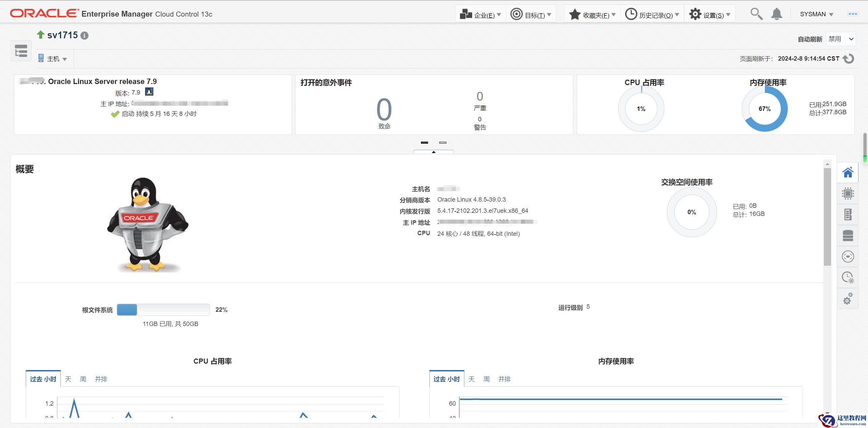This screenshot has height=428, width=868.
Task: Open the SYSMAN user dropdown
Action: (x=816, y=14)
